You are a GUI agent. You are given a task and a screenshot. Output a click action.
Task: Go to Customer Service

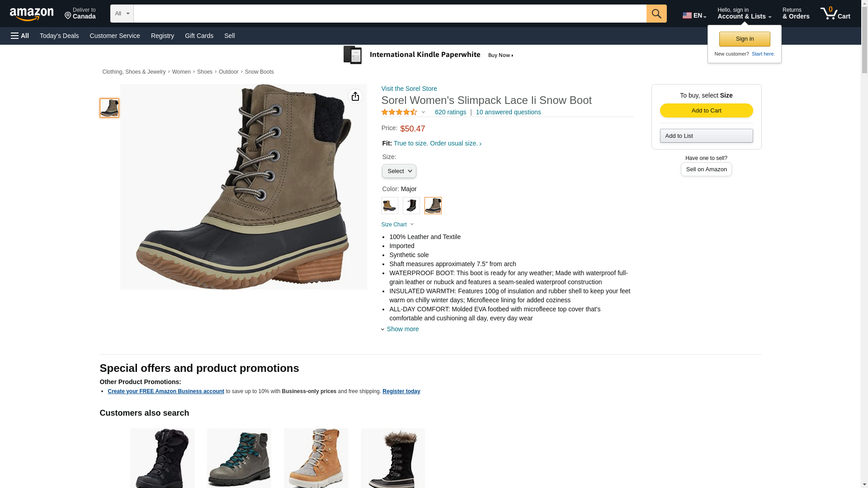coord(115,36)
